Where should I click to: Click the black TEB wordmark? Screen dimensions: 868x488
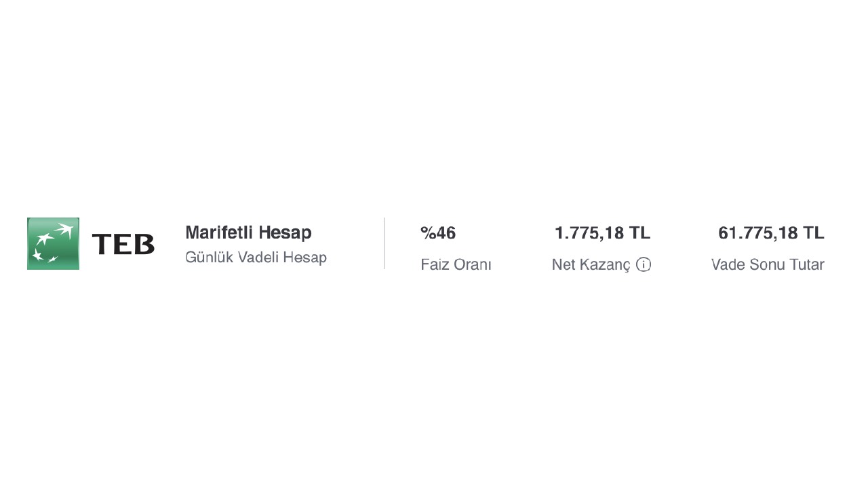[123, 244]
